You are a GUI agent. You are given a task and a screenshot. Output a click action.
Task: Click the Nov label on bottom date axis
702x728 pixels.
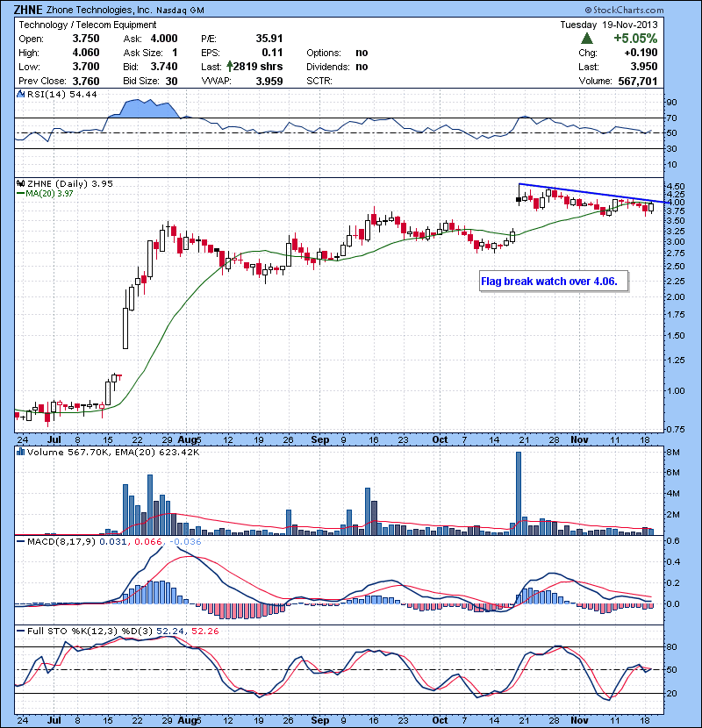coord(577,718)
